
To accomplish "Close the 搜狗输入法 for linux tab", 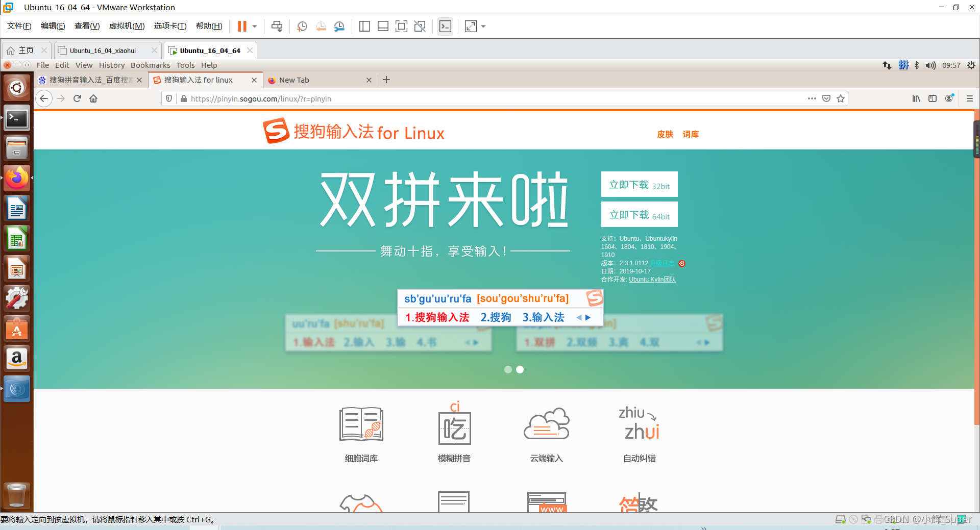I will [254, 80].
